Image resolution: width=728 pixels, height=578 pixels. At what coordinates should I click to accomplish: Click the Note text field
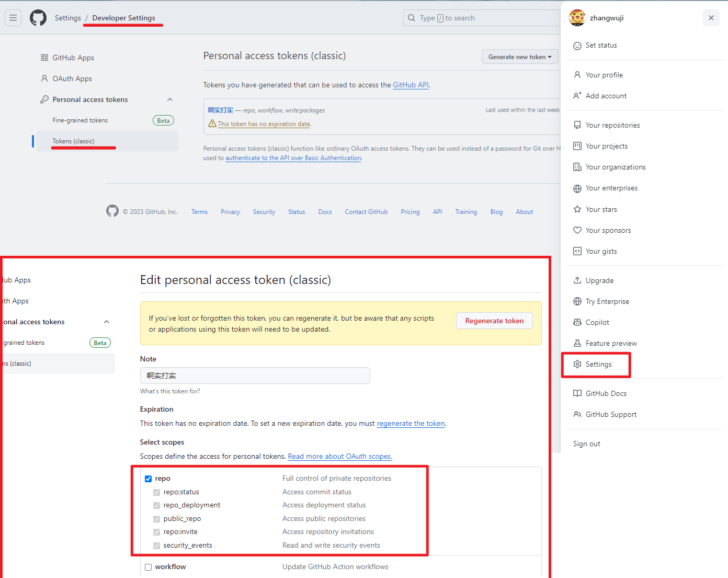(x=255, y=376)
